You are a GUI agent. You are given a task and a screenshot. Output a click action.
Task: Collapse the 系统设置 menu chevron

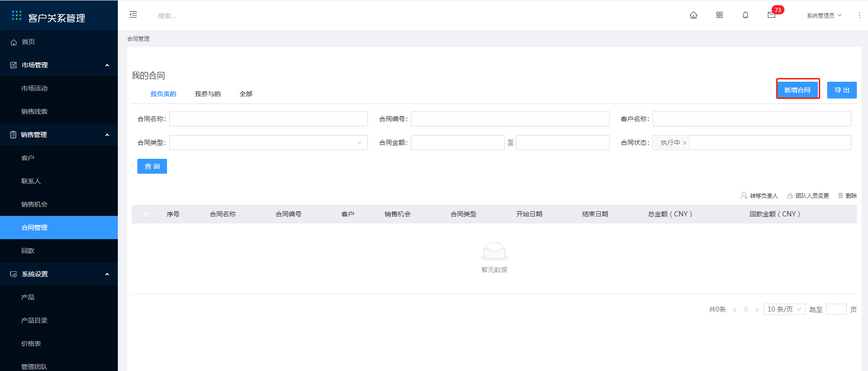(x=107, y=274)
